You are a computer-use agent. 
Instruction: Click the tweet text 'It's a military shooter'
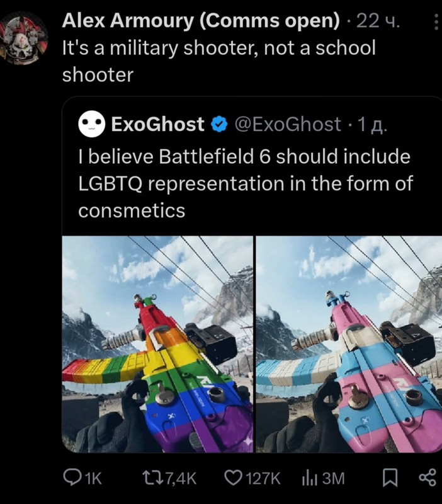[218, 61]
